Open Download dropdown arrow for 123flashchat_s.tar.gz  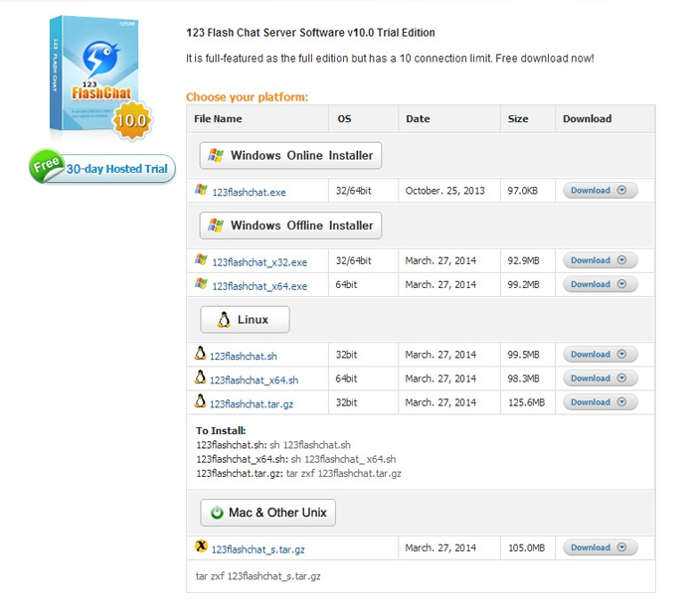pyautogui.click(x=622, y=547)
